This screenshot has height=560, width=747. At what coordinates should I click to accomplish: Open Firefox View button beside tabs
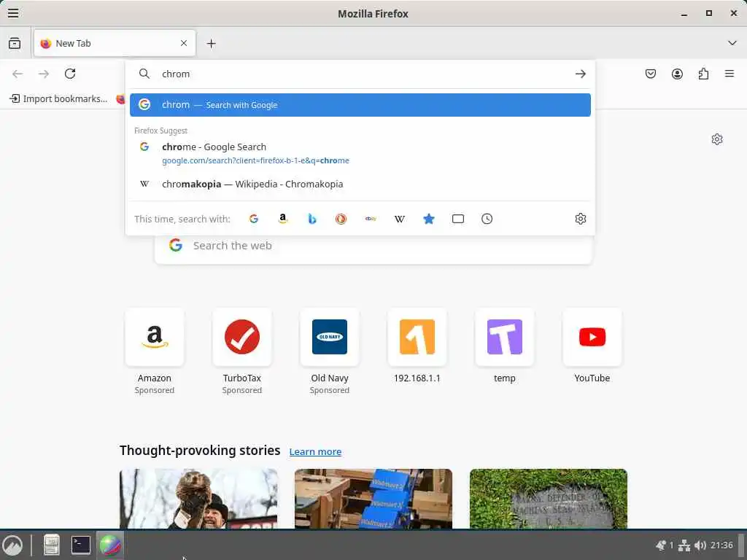coord(15,43)
